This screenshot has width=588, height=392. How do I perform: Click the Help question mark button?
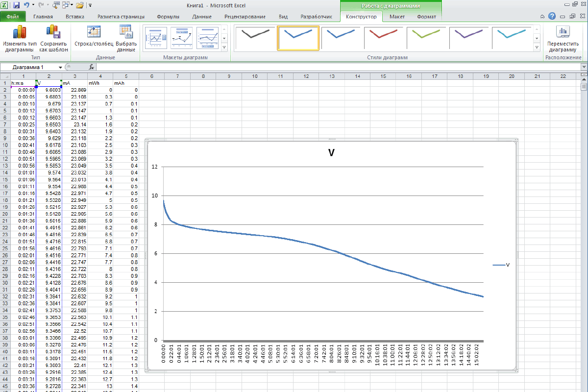click(x=552, y=16)
